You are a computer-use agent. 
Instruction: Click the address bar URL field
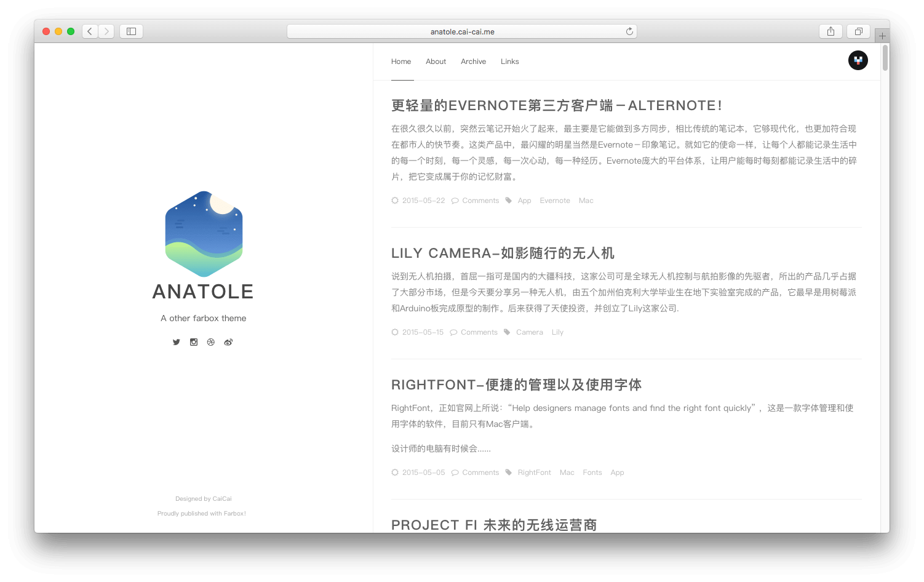(461, 31)
